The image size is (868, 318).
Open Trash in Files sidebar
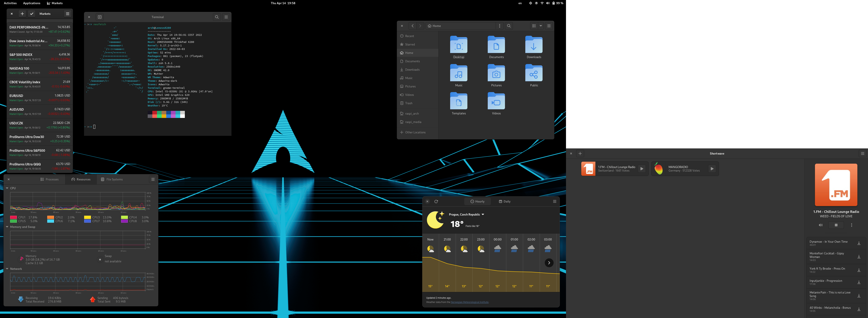coord(418,103)
